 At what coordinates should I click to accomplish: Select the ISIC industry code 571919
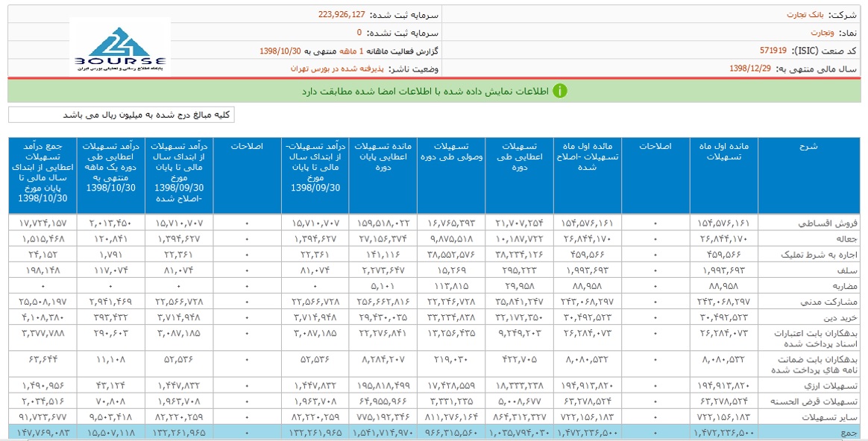[773, 51]
